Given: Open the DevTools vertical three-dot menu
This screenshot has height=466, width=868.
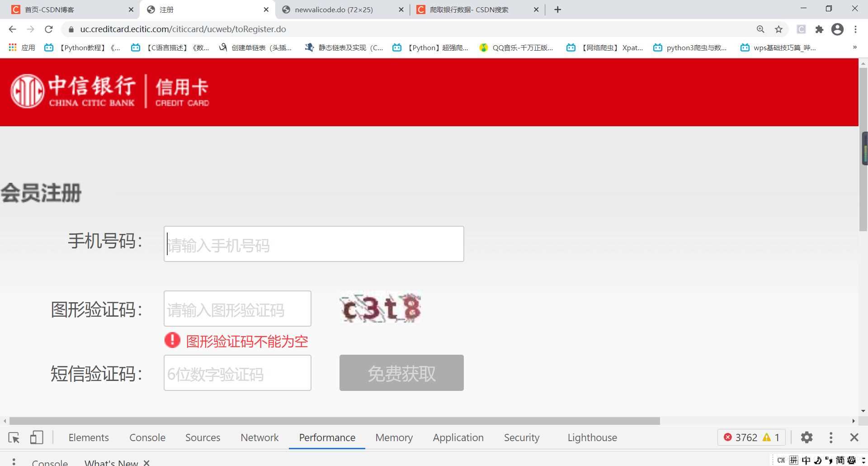Looking at the screenshot, I should coord(830,437).
